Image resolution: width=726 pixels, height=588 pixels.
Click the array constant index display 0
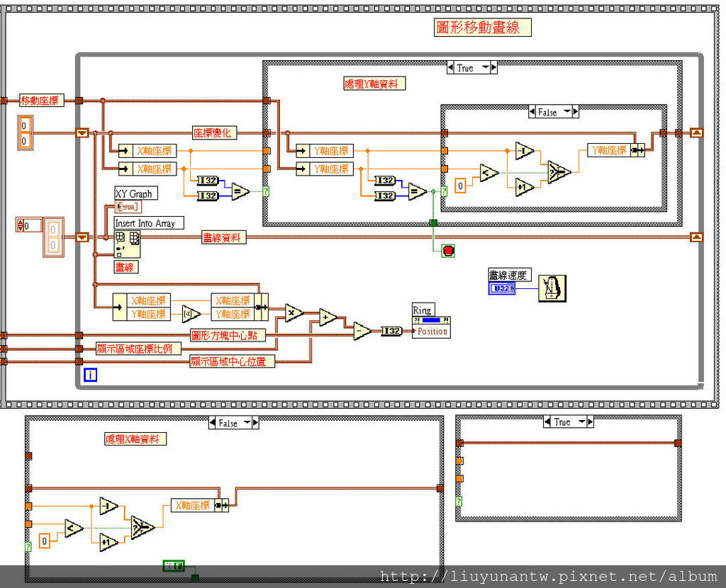tap(33, 226)
